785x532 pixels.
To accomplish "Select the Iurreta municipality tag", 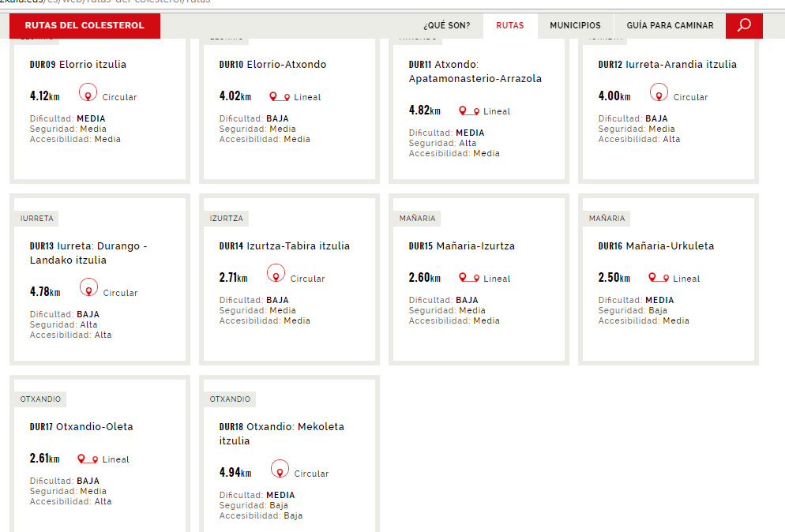I will point(37,218).
